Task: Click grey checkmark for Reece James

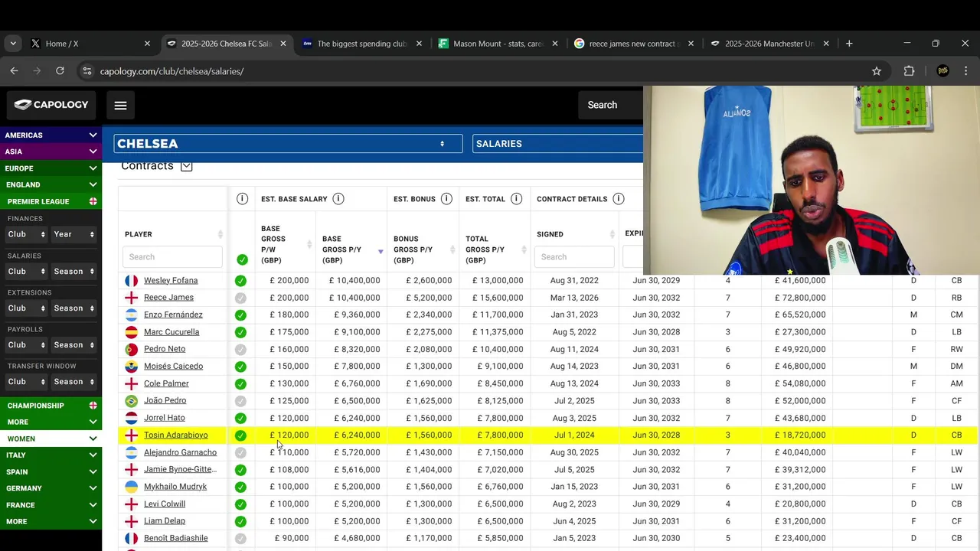Action: coord(240,298)
